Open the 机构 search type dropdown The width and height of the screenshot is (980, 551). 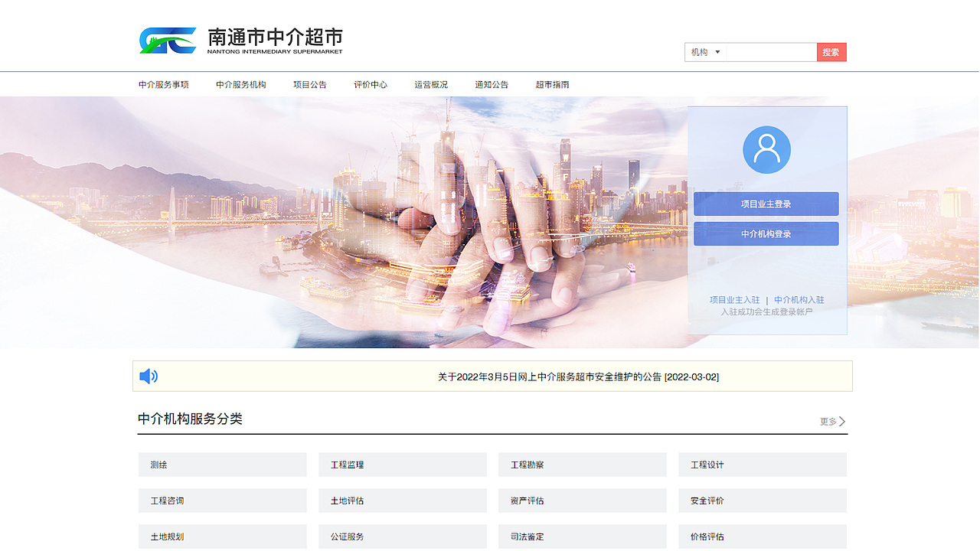704,52
